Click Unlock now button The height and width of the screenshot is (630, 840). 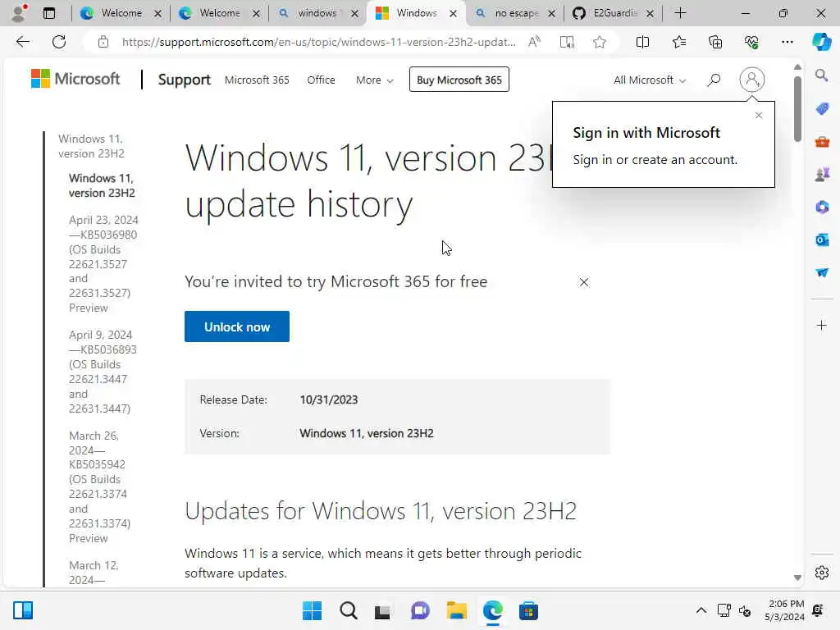[237, 326]
